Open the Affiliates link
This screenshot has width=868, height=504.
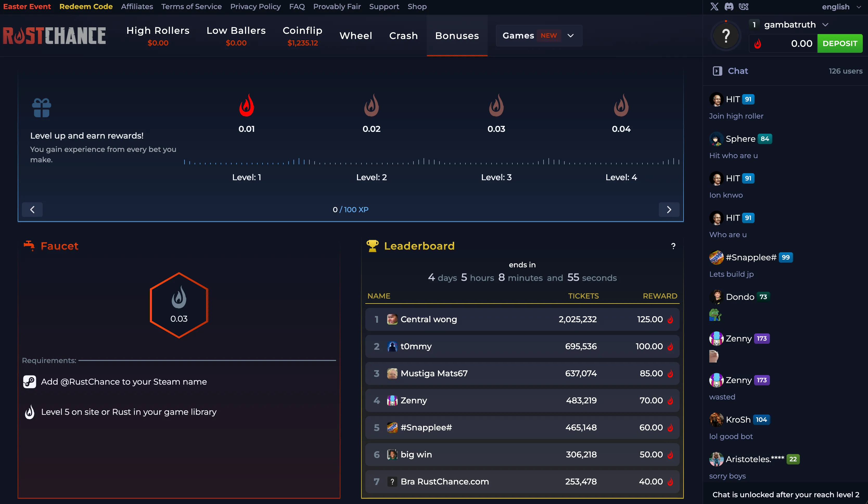[x=137, y=7]
